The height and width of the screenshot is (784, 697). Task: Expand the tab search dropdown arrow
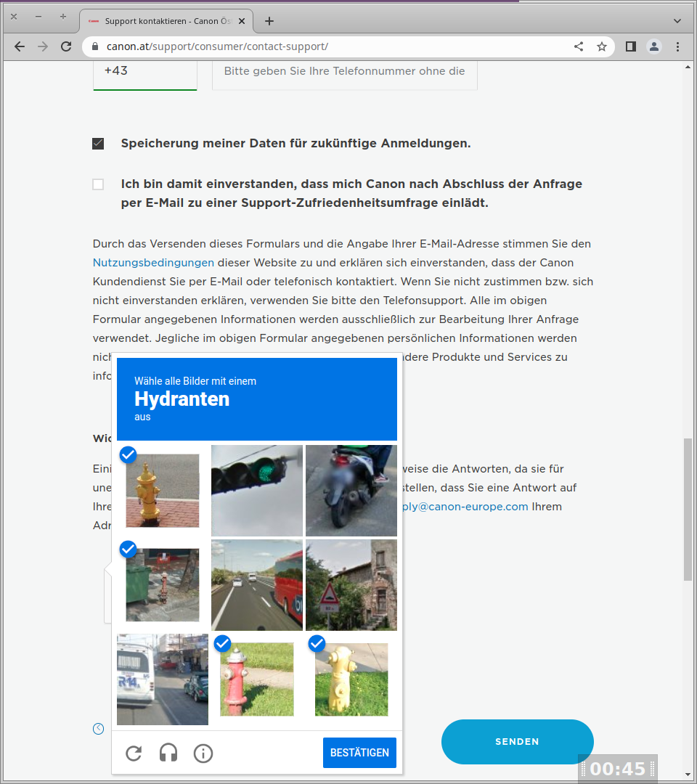[677, 21]
